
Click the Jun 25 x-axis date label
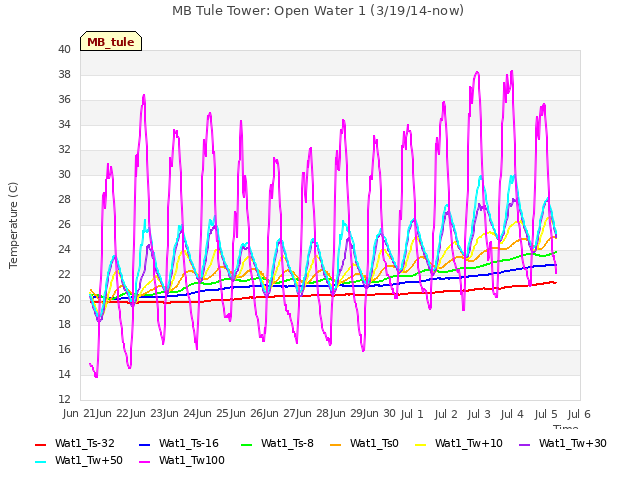(212, 414)
